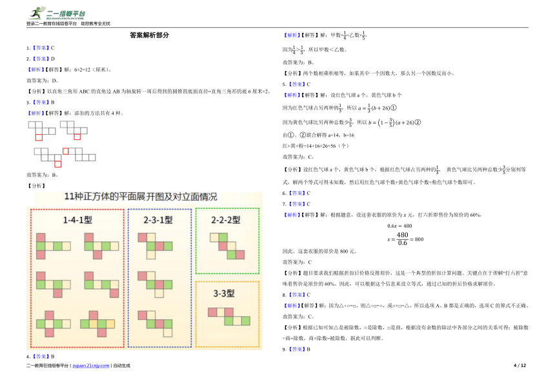Select answer line 1.【答案】C
Viewport: 555px width, 392px height.
[x=41, y=48]
